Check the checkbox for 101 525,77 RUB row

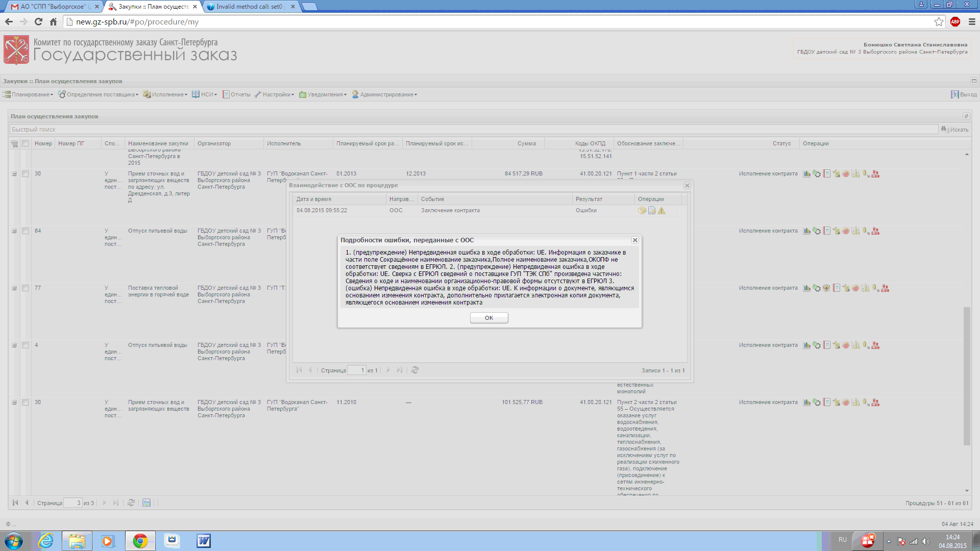[25, 403]
